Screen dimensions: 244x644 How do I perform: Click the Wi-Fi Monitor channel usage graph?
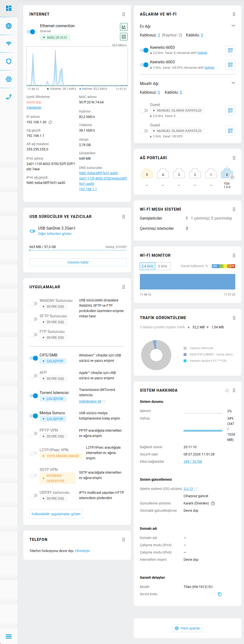(x=187, y=282)
